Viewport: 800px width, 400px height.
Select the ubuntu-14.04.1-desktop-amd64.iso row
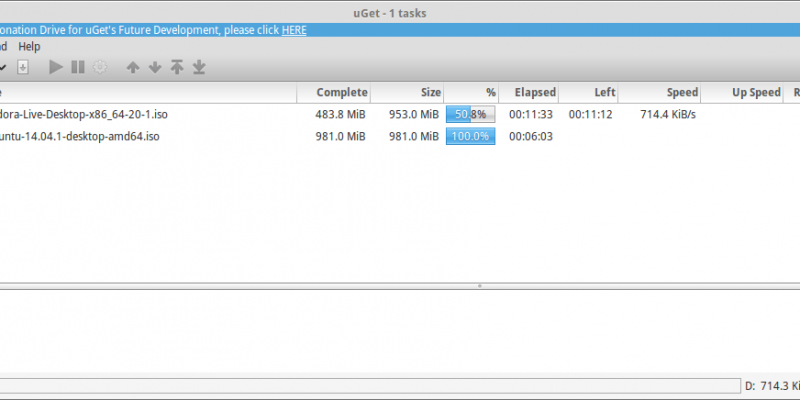[x=400, y=136]
